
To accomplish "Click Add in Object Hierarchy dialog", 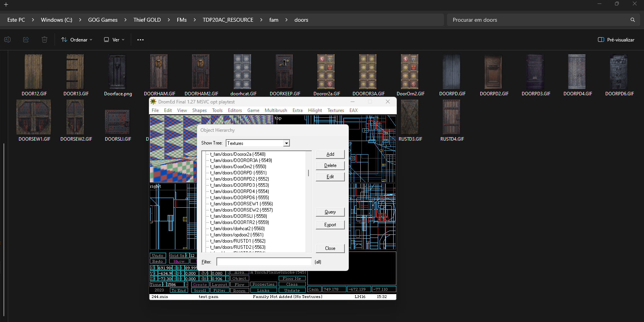I will pos(330,154).
